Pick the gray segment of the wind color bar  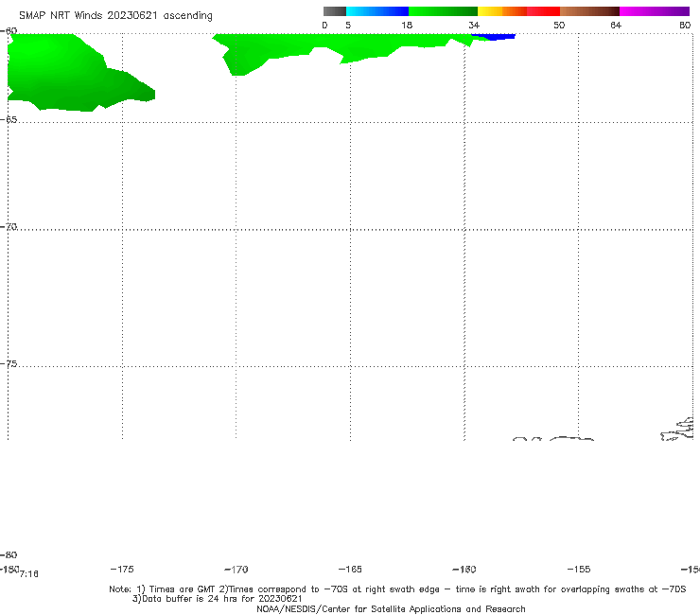click(x=334, y=11)
